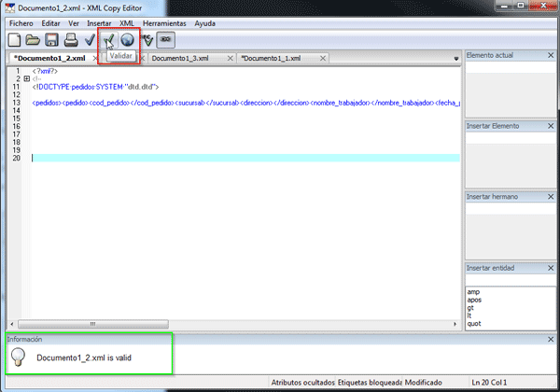Select the quot entity in the list
The height and width of the screenshot is (392, 560).
pyautogui.click(x=474, y=325)
